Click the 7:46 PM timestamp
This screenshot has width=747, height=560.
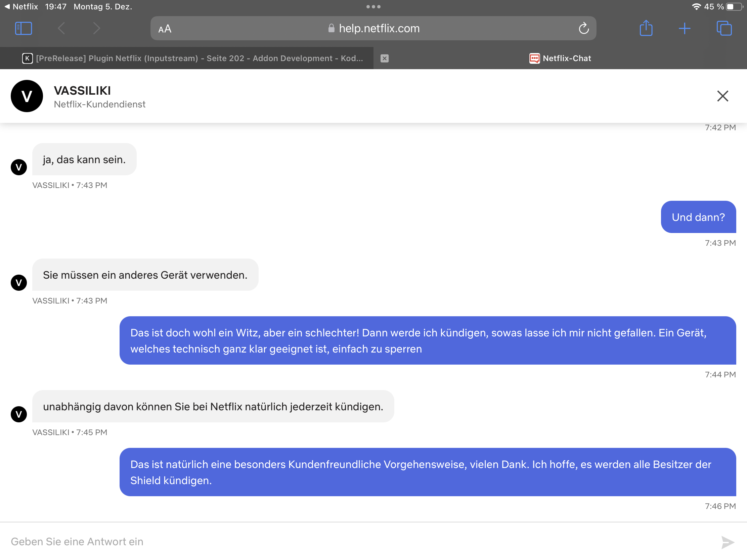point(720,506)
